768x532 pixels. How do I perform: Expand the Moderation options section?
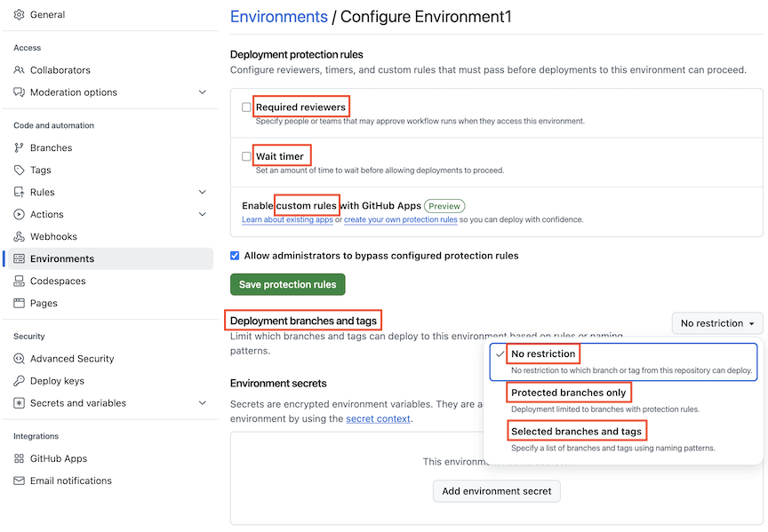click(203, 91)
